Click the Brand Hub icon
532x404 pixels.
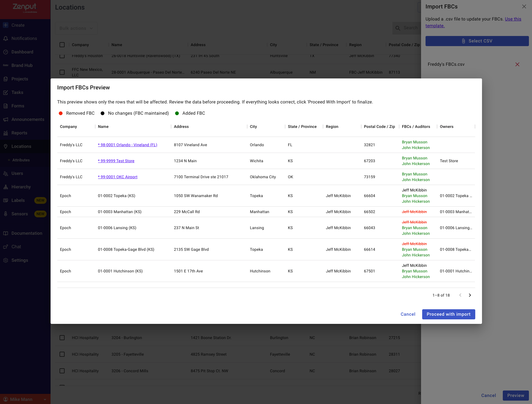(x=6, y=66)
